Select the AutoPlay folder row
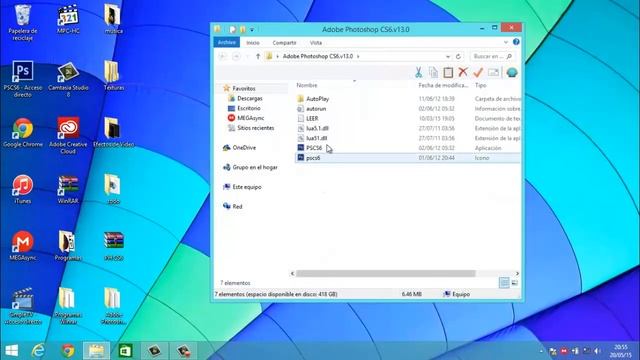The image size is (640, 360). [x=407, y=99]
